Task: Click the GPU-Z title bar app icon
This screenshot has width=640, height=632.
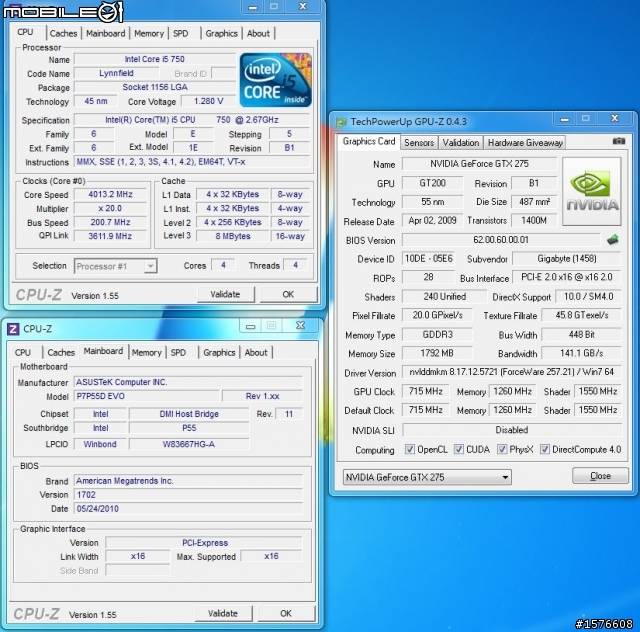Action: (x=341, y=122)
